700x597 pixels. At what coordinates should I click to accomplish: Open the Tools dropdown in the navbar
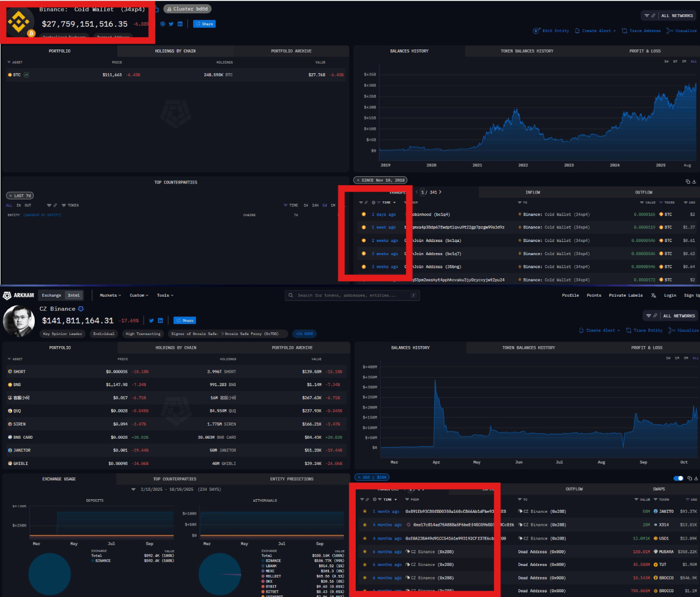click(x=165, y=296)
